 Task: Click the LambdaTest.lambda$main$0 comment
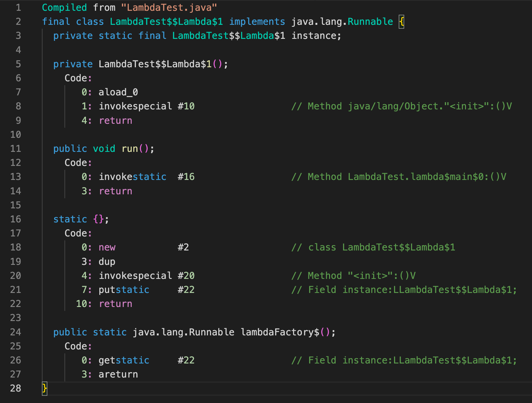point(399,177)
